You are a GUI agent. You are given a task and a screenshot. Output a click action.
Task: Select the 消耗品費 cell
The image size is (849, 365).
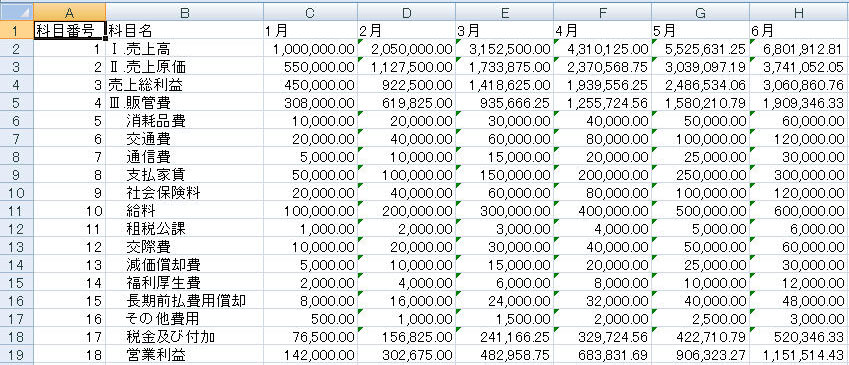pos(185,121)
